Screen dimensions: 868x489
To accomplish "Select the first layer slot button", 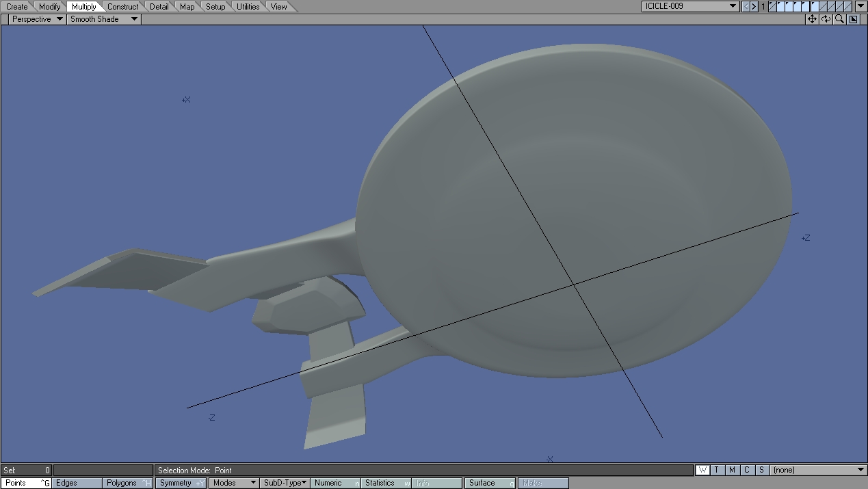I will [x=773, y=6].
